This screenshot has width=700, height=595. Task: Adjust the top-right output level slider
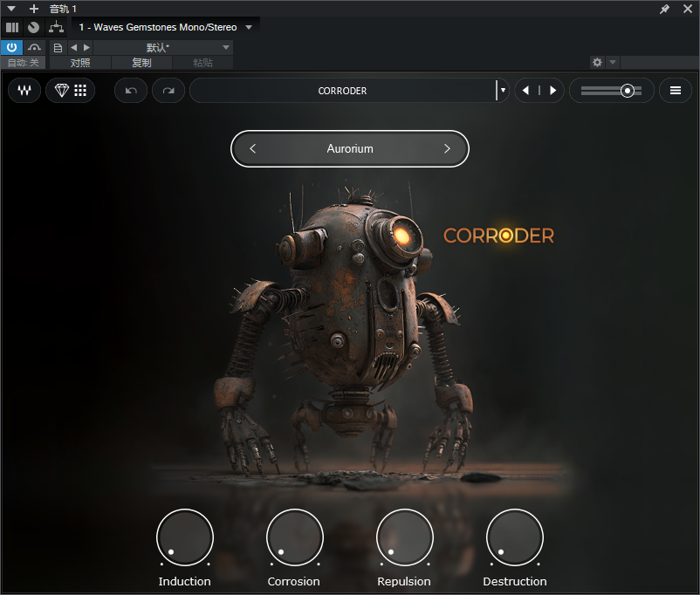(x=611, y=91)
